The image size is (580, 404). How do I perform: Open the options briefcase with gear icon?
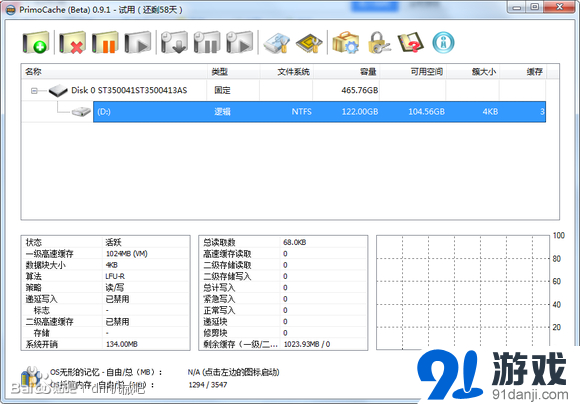click(345, 43)
